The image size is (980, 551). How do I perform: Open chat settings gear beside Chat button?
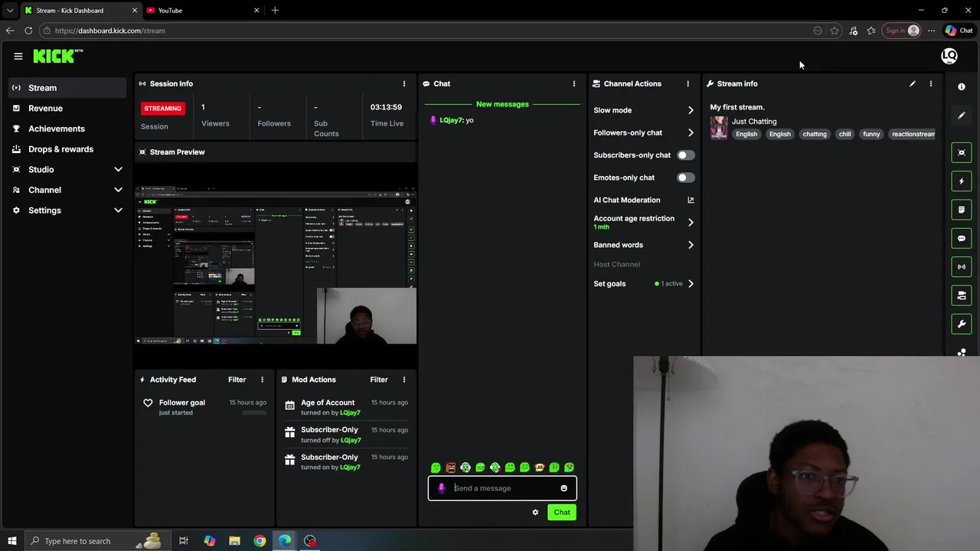point(535,512)
